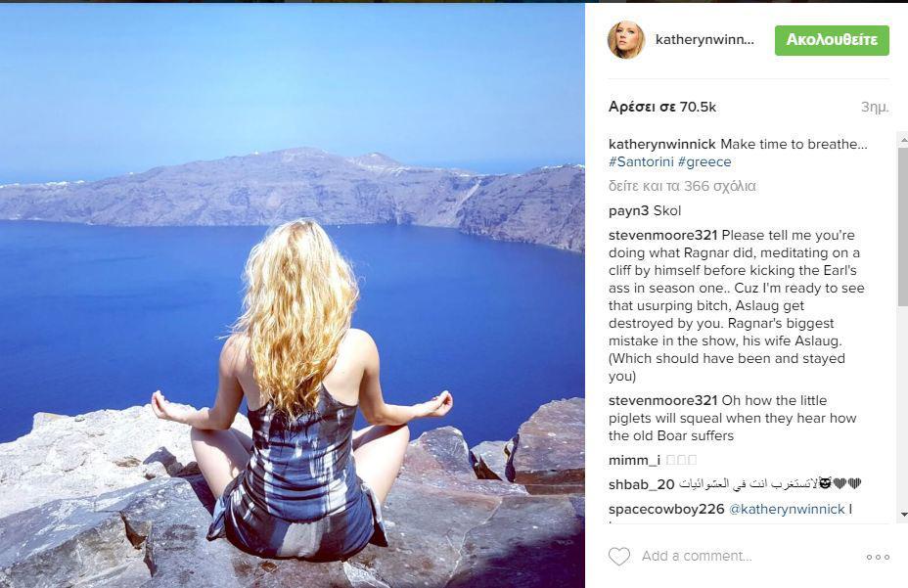908x588 pixels.
Task: Open shbab_20 commenter profile
Action: [642, 484]
